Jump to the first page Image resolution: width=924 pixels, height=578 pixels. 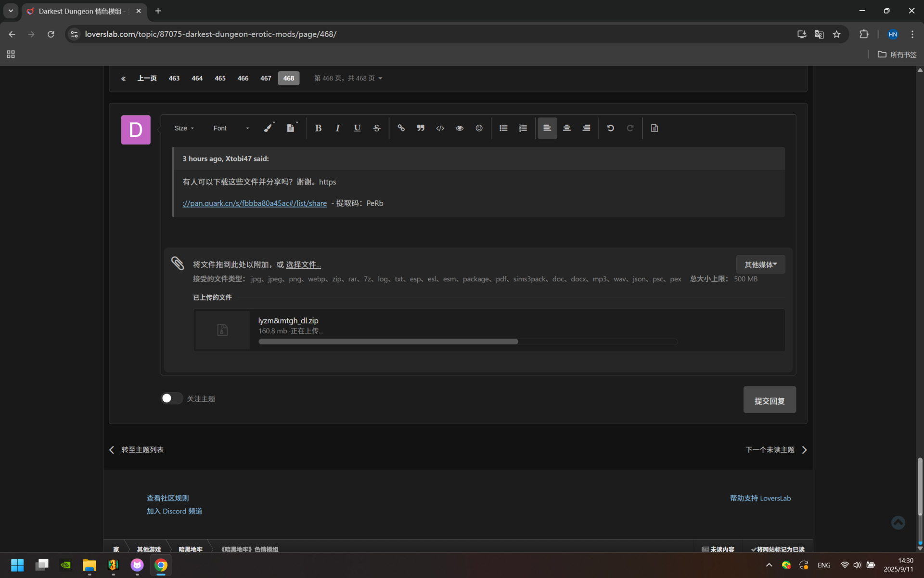(123, 79)
